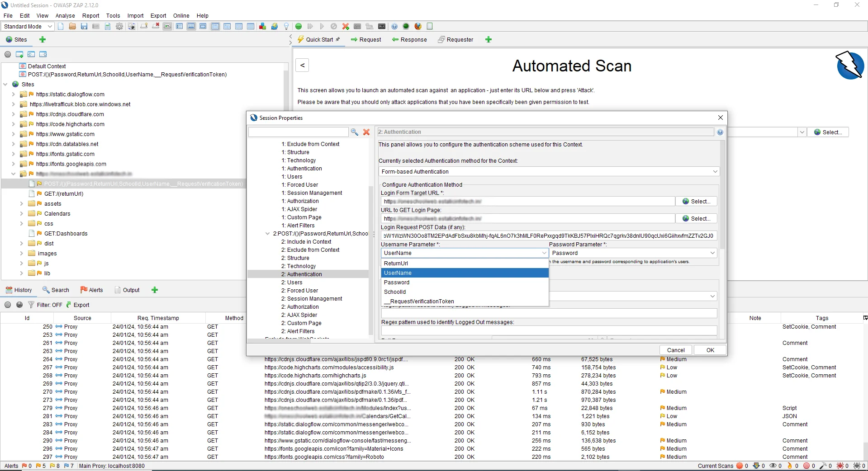
Task: Open a saved session via folder icon
Action: [x=72, y=26]
